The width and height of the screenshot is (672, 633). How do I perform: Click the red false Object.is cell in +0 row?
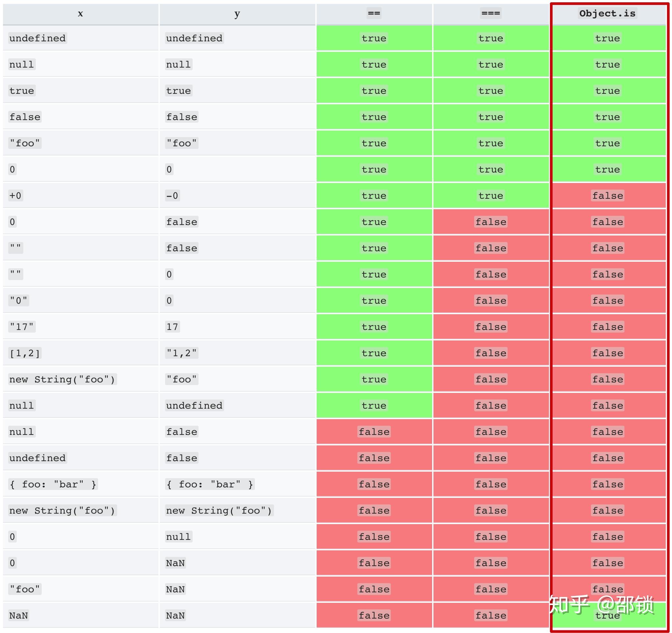click(x=607, y=196)
